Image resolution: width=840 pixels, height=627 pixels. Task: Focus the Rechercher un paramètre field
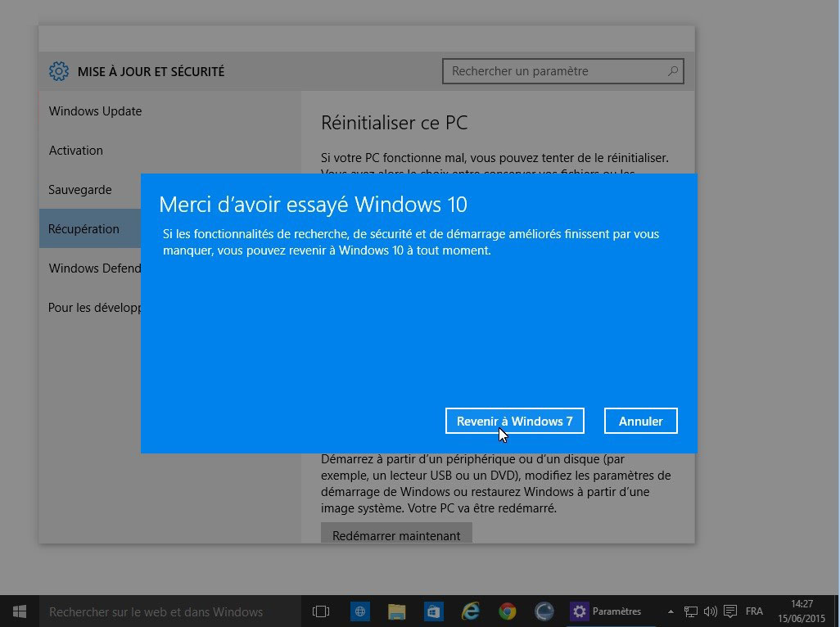562,71
